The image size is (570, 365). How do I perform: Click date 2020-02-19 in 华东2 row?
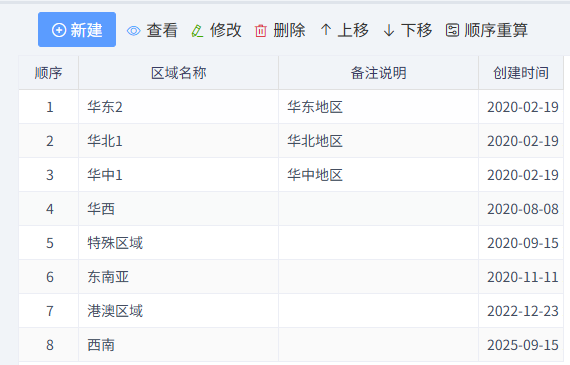523,107
